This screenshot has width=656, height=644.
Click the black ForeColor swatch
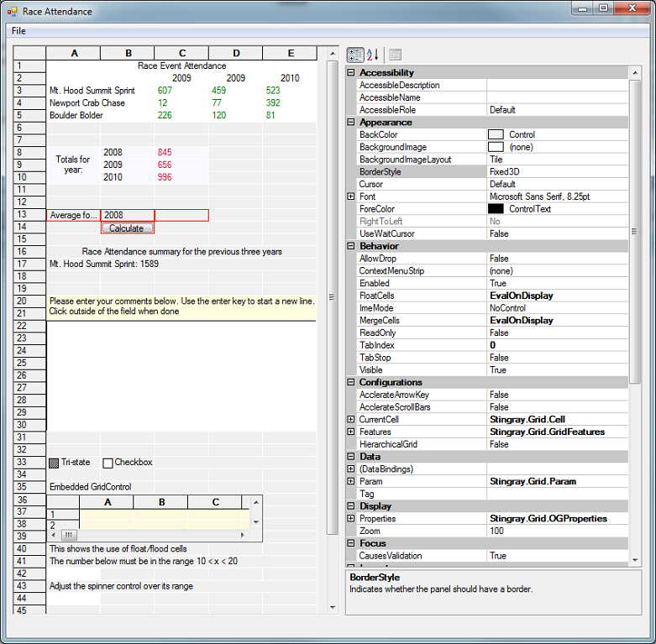(x=496, y=209)
